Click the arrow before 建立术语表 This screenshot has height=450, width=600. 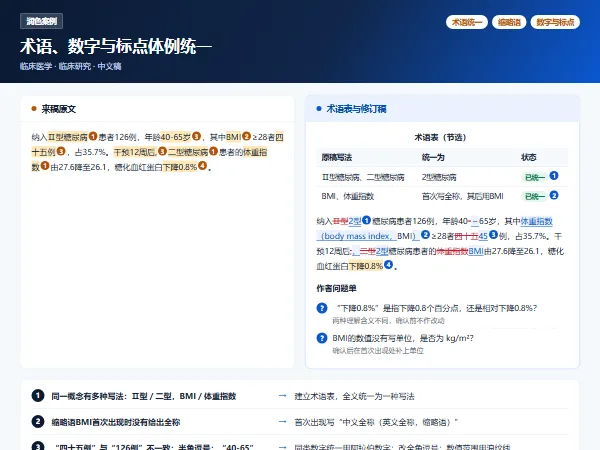(282, 396)
